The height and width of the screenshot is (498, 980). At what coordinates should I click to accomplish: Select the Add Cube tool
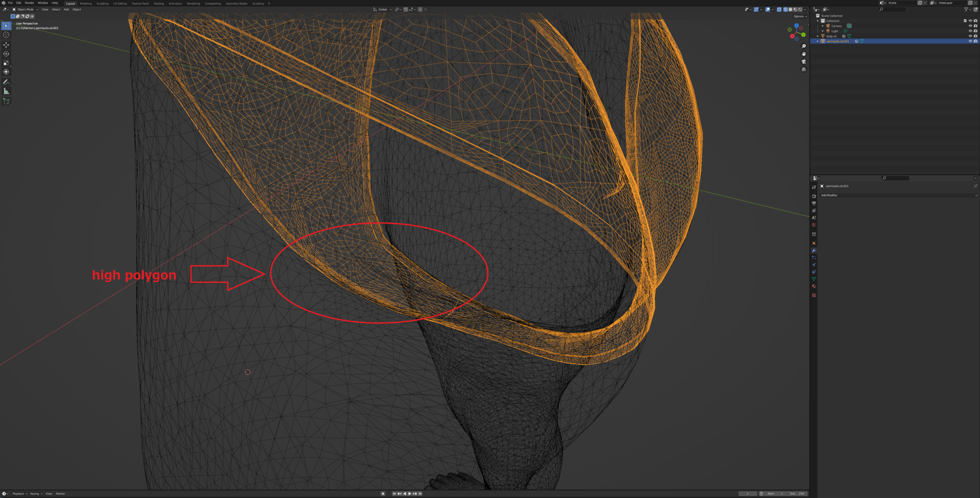pos(6,102)
